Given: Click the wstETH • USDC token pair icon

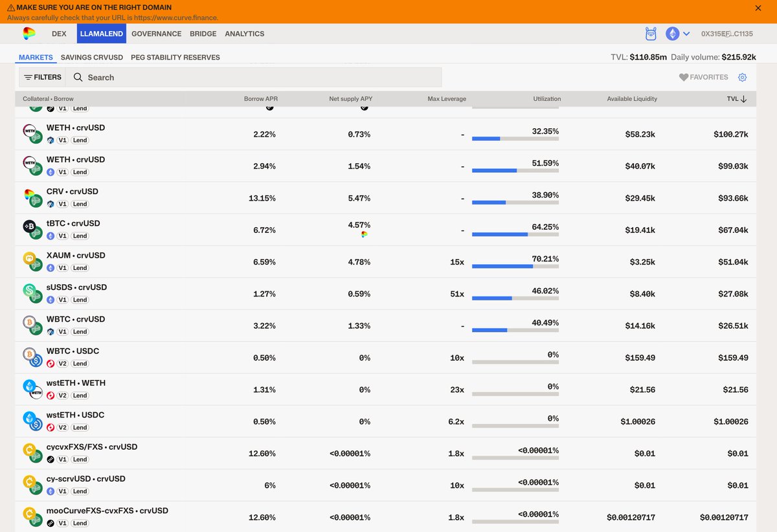Looking at the screenshot, I should pyautogui.click(x=32, y=421).
